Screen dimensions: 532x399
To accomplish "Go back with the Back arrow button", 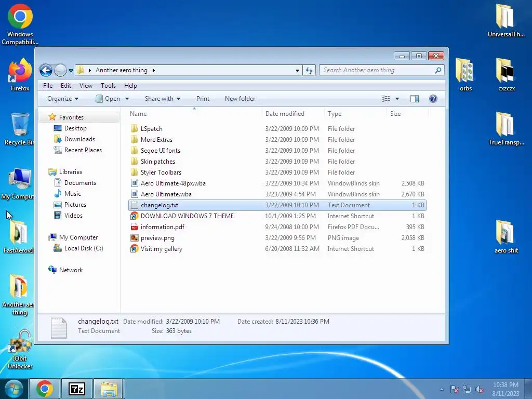I will (46, 70).
